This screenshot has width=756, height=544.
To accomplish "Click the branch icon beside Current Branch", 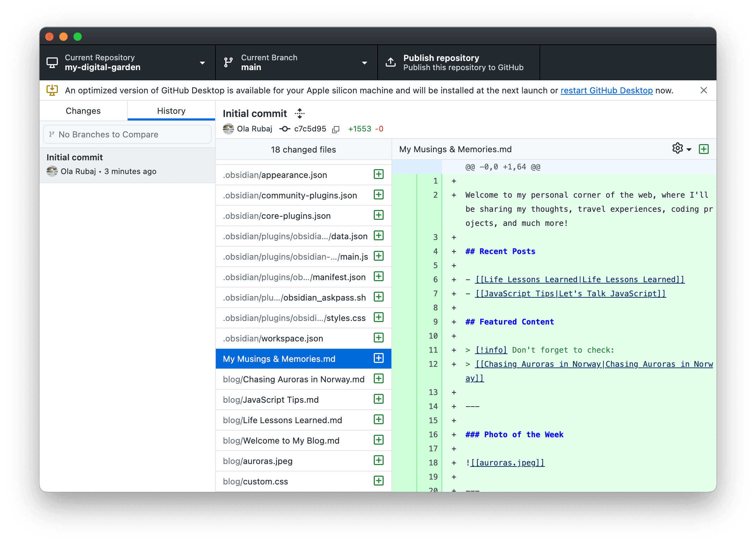I will [x=228, y=62].
